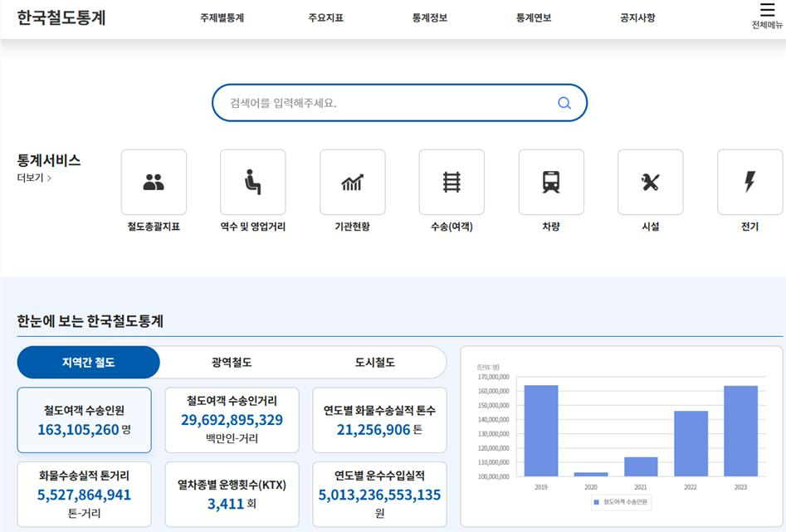Select the 열차종별 운행횟수(KTX) stat card
The image size is (786, 532).
click(x=232, y=494)
